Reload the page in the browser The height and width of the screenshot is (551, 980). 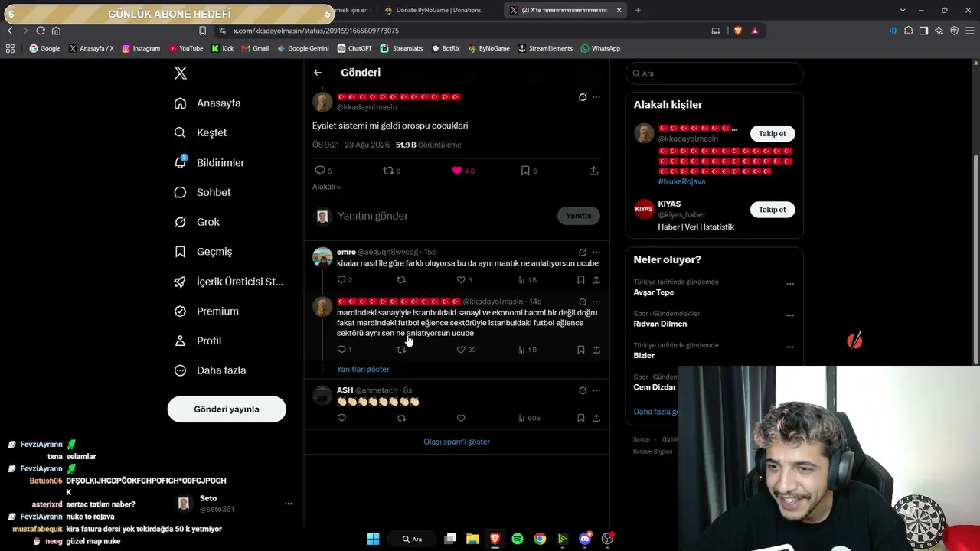41,31
